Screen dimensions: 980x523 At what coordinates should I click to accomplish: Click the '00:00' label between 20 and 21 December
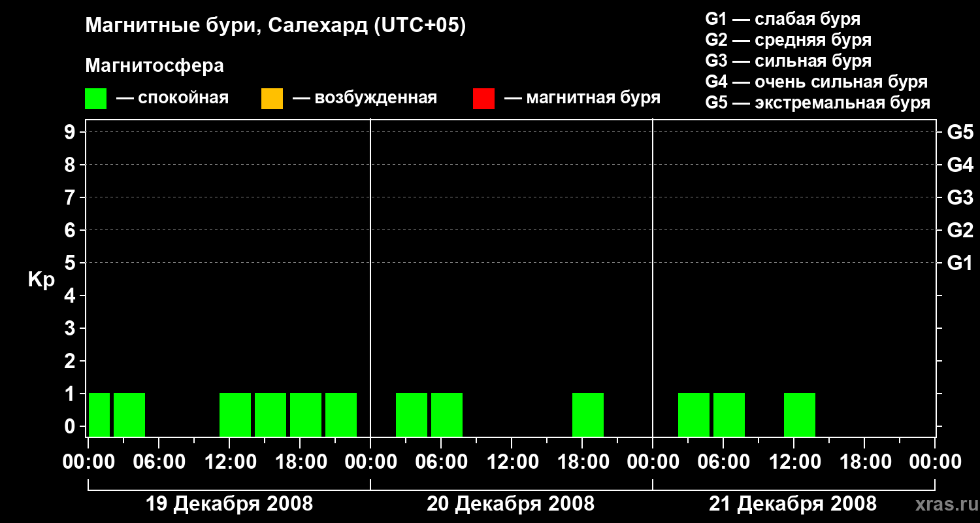[x=653, y=462]
